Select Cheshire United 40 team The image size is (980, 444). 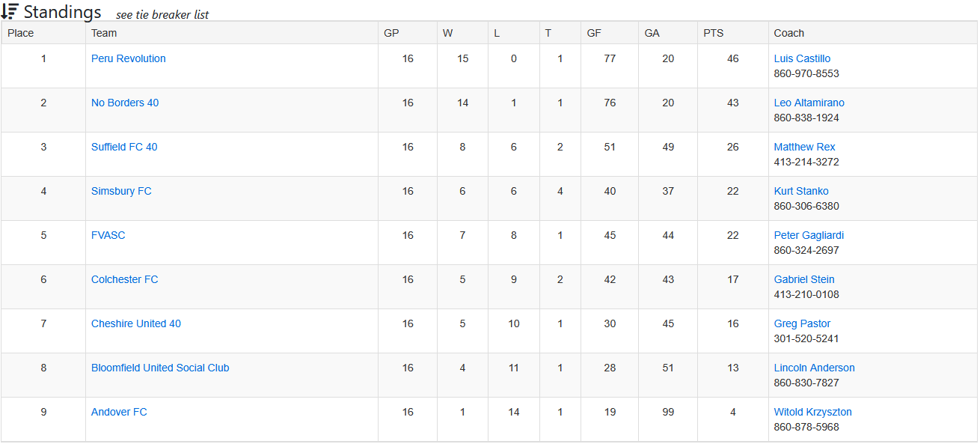(136, 323)
